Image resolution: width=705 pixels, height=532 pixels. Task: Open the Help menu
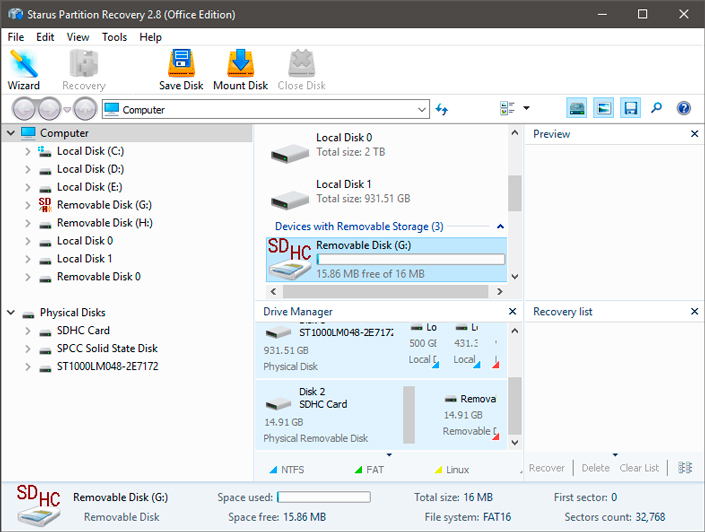pyautogui.click(x=150, y=37)
